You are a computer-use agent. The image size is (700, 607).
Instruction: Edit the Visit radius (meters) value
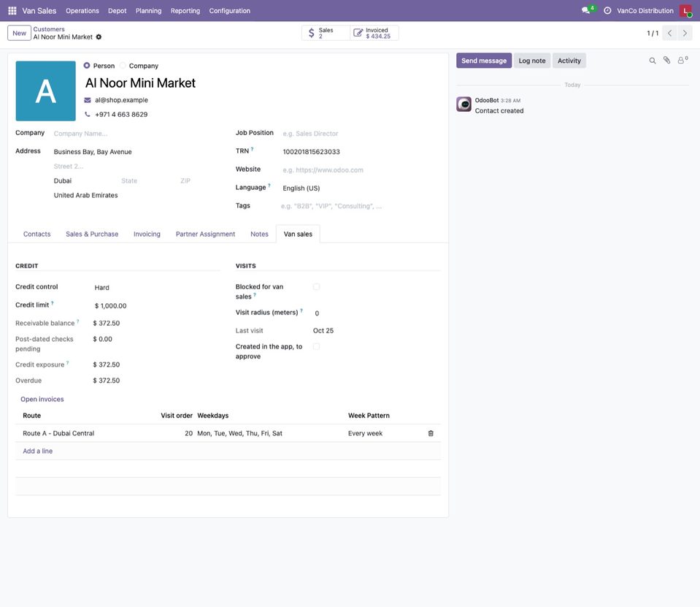click(x=377, y=313)
